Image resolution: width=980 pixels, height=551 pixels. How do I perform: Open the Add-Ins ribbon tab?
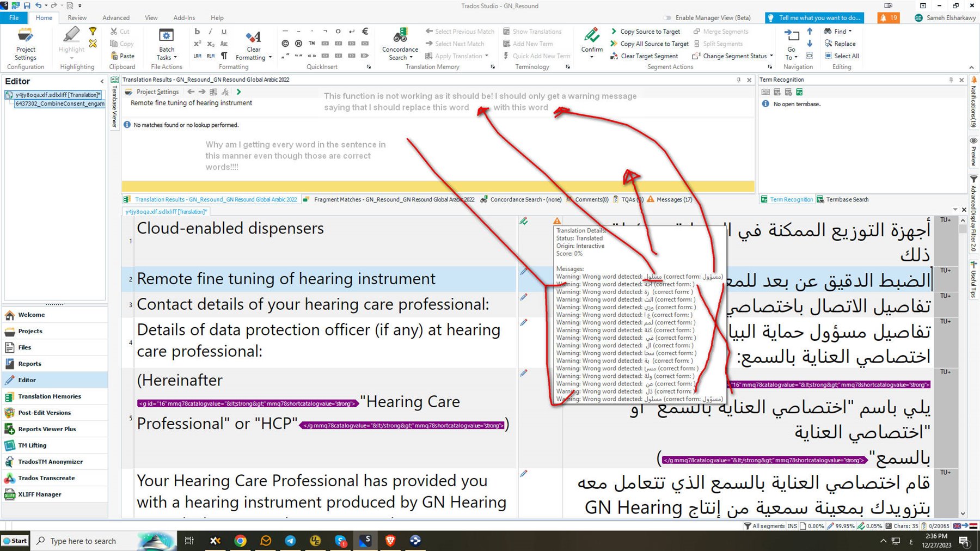pos(184,17)
